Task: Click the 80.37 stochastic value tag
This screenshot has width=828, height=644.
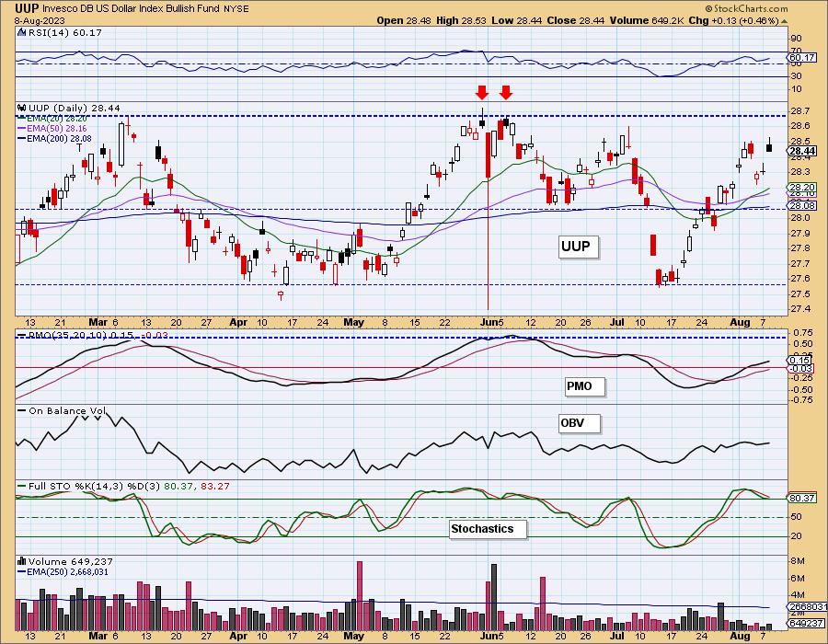Action: click(x=802, y=498)
